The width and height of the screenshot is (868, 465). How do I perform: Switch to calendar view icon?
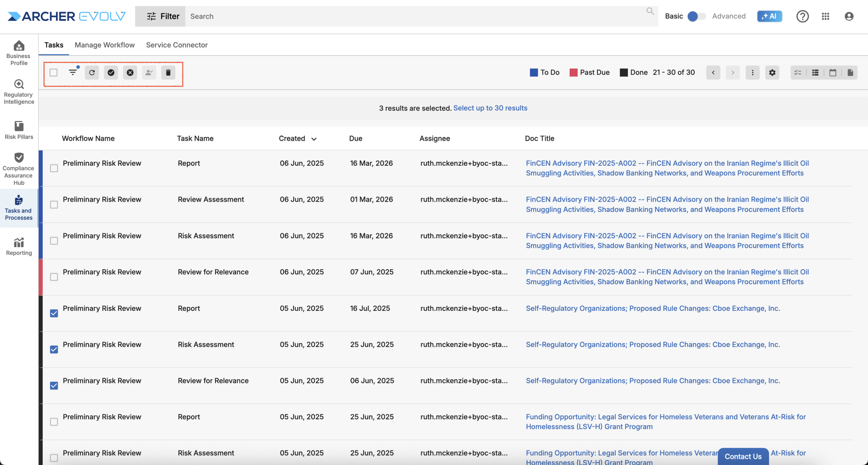coord(833,73)
